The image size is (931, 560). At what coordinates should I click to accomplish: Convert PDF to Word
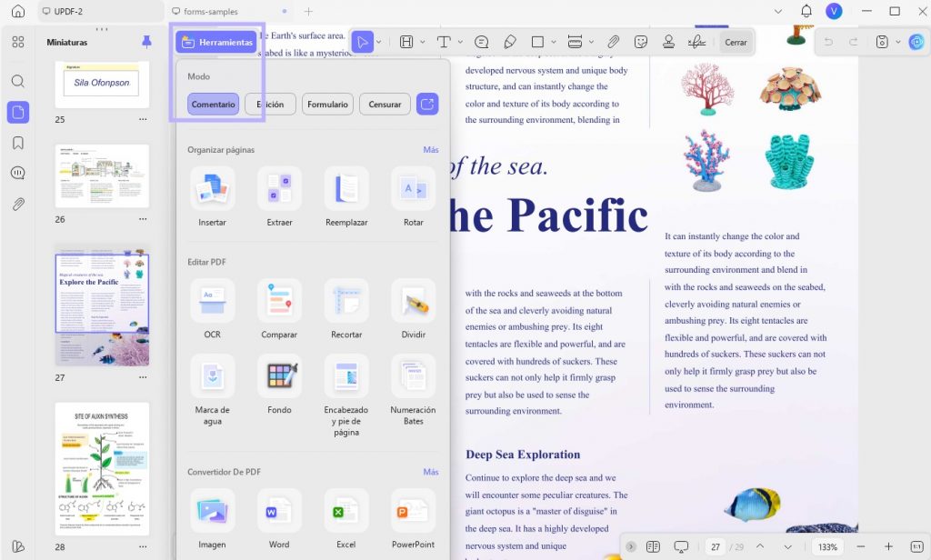click(x=279, y=520)
